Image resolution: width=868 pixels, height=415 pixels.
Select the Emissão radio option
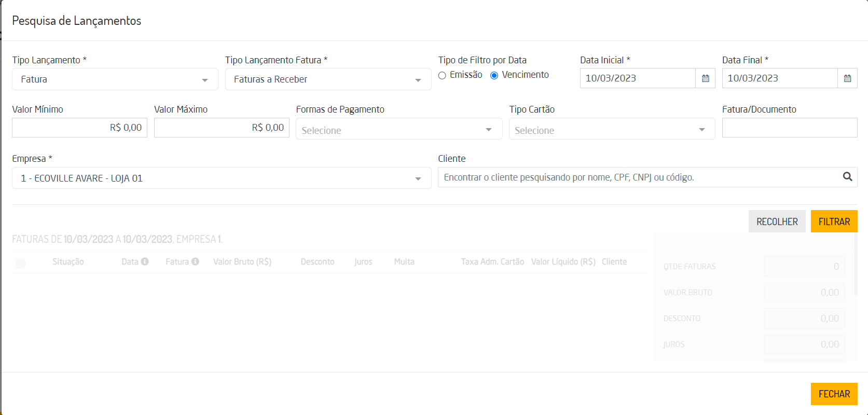pos(442,76)
